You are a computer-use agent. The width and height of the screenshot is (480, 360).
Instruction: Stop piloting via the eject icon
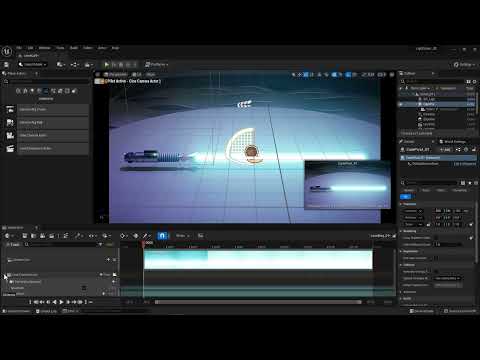(98, 81)
